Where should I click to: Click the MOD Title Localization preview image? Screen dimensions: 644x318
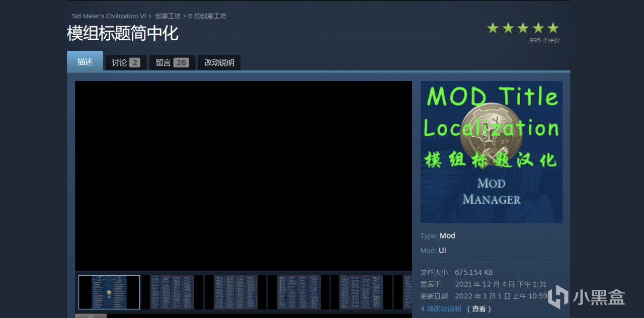click(x=492, y=152)
